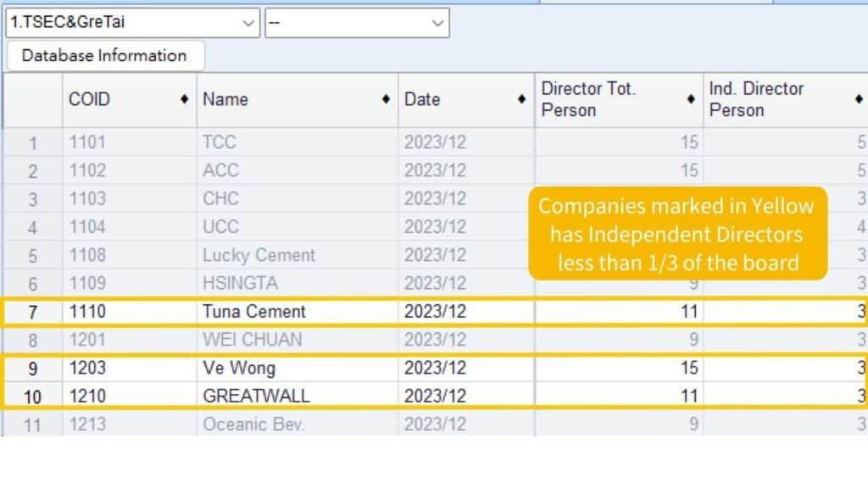
Task: Select the Ve Wong name cell
Action: [239, 369]
